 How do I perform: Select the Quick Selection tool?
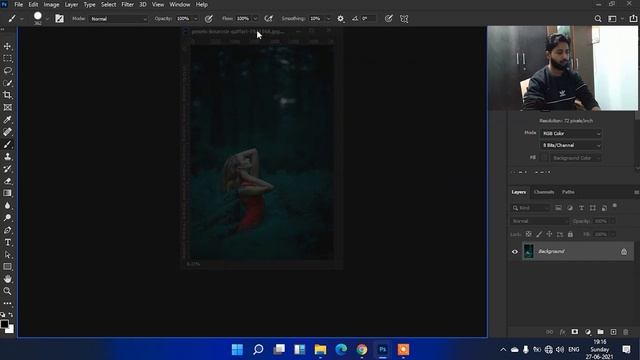7,83
